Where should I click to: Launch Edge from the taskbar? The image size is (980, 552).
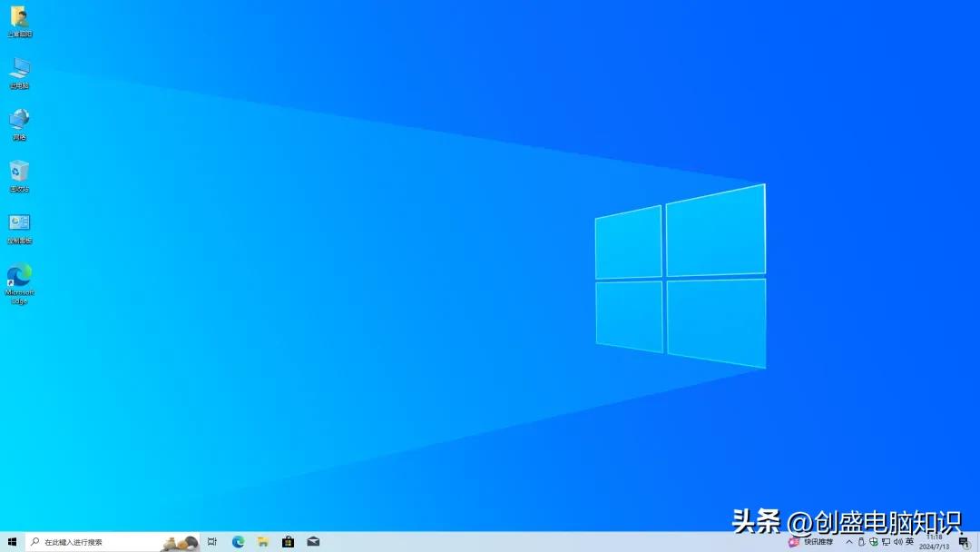238,542
